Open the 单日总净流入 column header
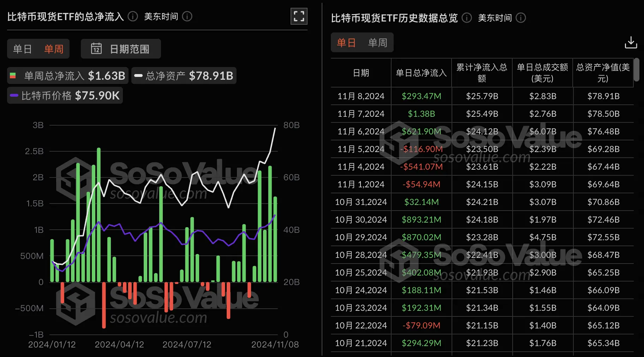This screenshot has width=644, height=357. click(421, 73)
